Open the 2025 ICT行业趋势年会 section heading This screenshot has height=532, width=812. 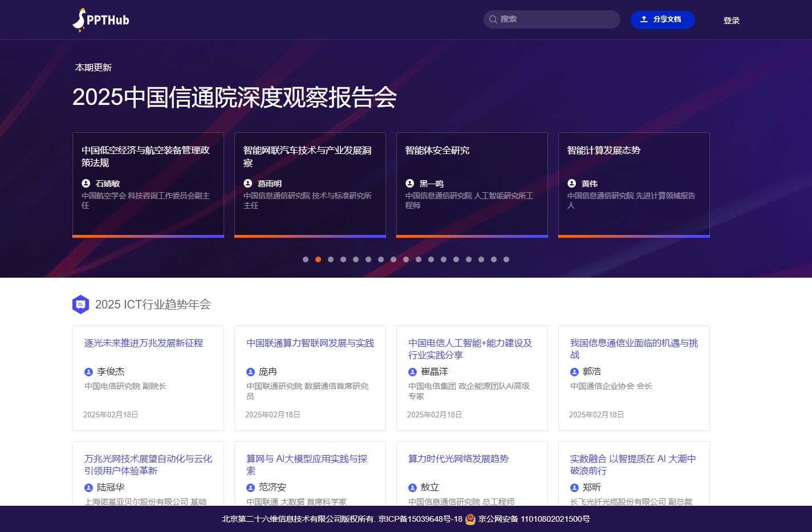[x=153, y=304]
